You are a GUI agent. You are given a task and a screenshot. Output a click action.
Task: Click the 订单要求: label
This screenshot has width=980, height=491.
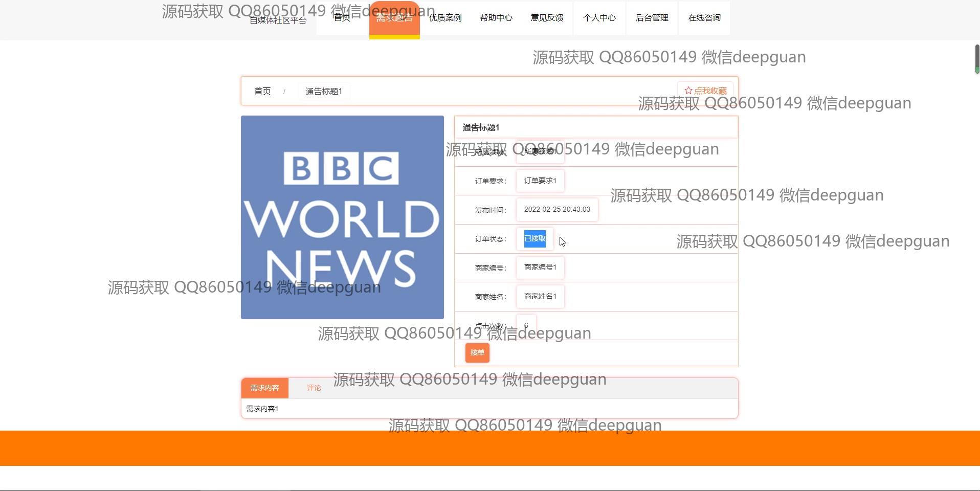click(x=491, y=181)
